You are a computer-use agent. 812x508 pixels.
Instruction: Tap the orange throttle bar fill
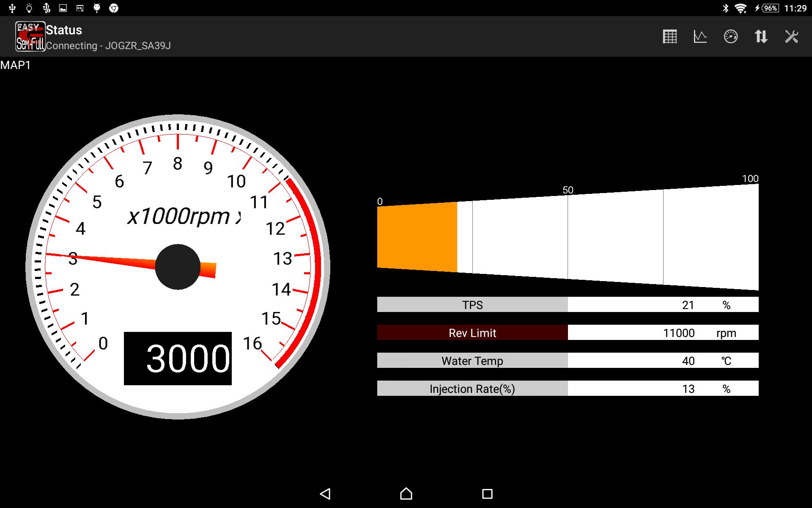417,237
